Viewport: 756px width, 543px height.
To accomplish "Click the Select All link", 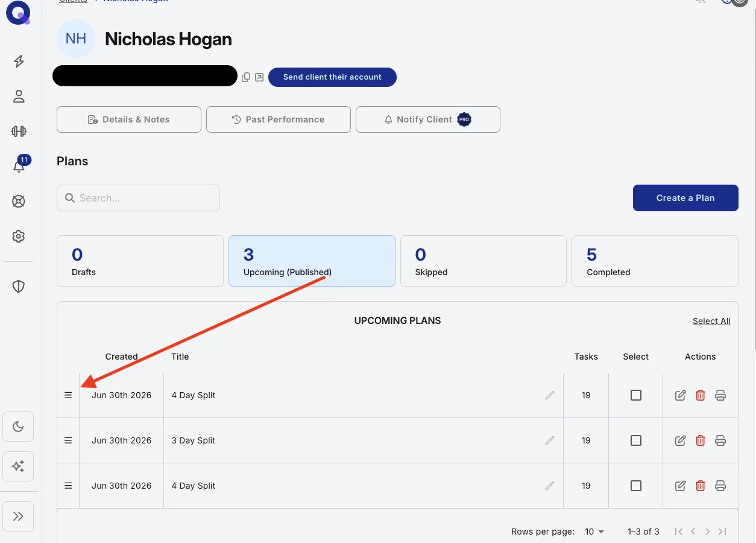I will [x=711, y=321].
